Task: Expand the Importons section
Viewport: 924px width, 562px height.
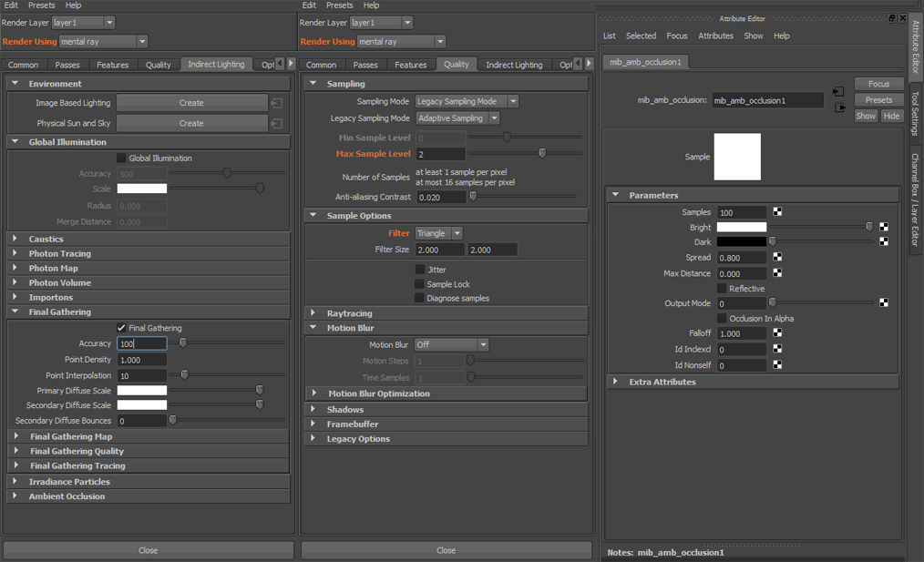Action: click(15, 297)
